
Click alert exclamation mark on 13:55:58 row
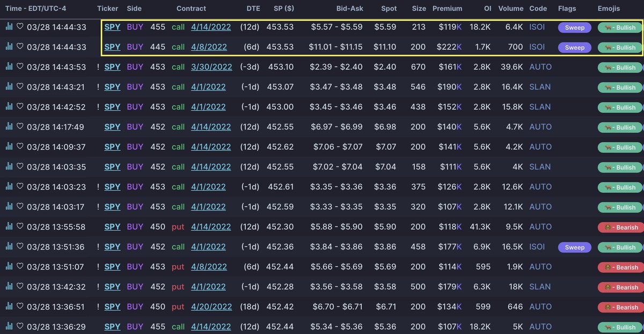click(x=98, y=227)
